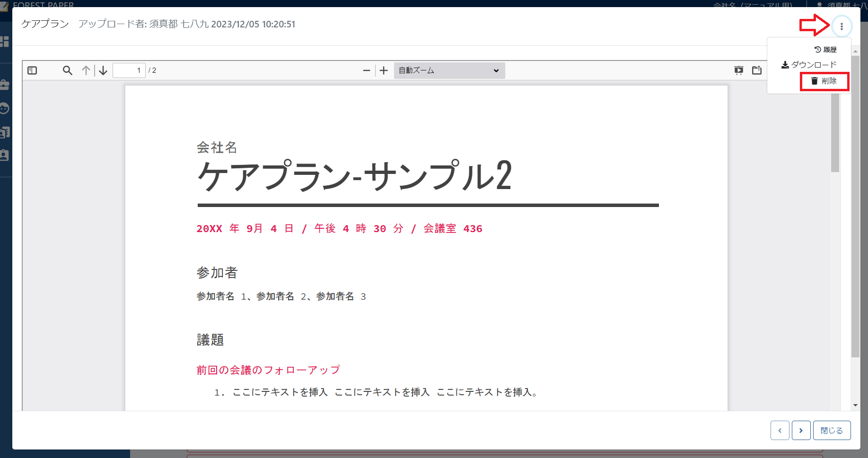868x458 pixels.
Task: Click 削除 to delete the document
Action: [x=824, y=81]
